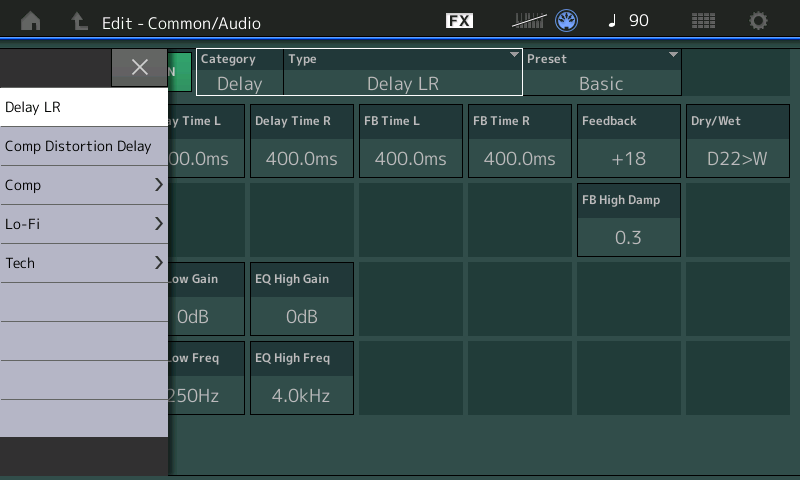Go to the Home screen icon
The width and height of the screenshot is (800, 480).
(x=31, y=21)
